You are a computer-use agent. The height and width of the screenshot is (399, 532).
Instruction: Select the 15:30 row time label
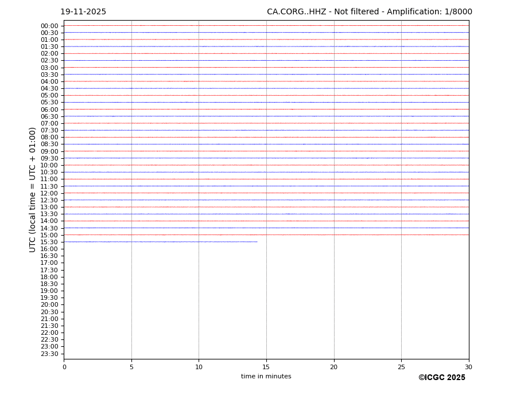[x=49, y=242]
